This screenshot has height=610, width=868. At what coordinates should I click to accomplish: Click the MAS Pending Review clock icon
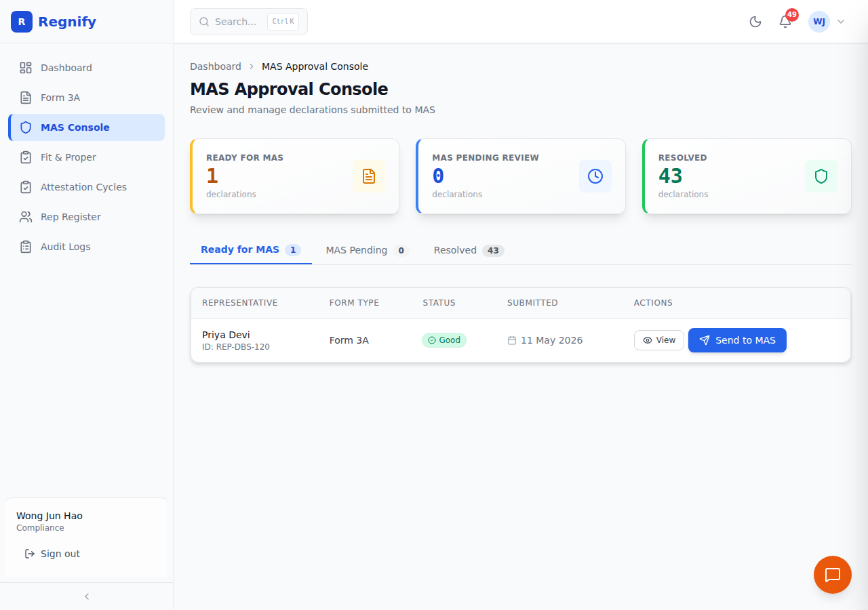pyautogui.click(x=595, y=176)
